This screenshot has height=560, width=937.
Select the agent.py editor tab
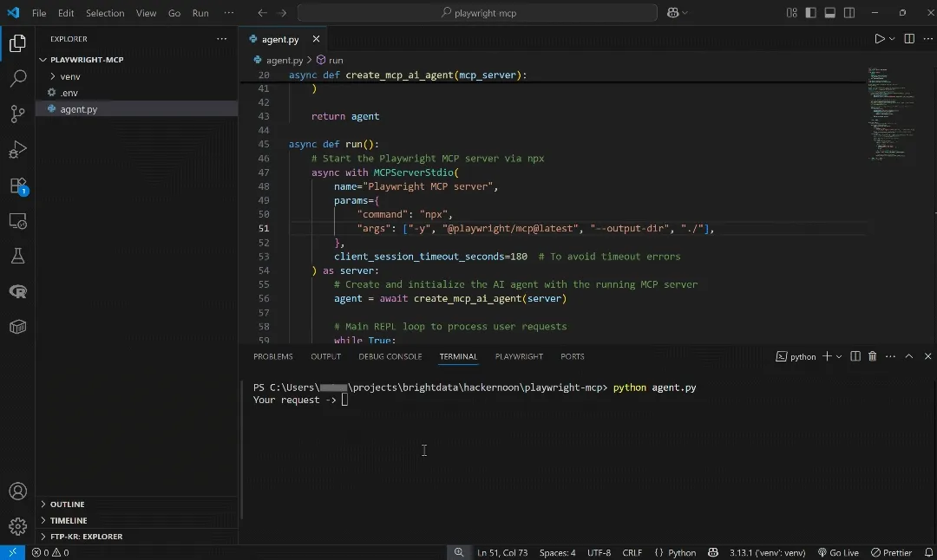pyautogui.click(x=280, y=39)
